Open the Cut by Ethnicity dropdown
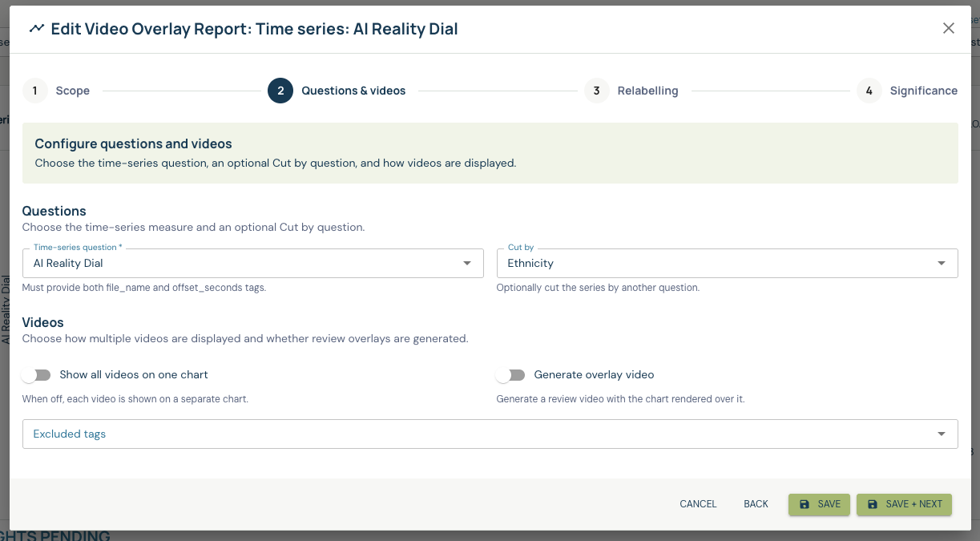This screenshot has width=980, height=541. pos(727,263)
